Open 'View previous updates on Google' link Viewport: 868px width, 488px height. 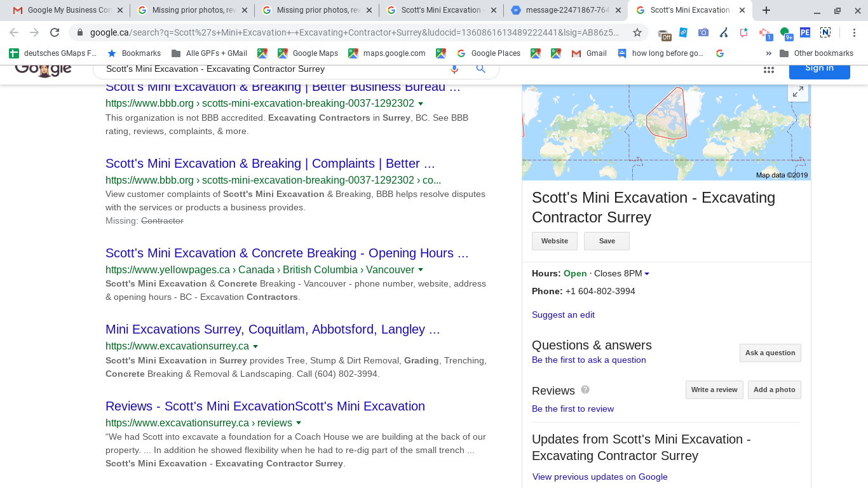point(600,477)
